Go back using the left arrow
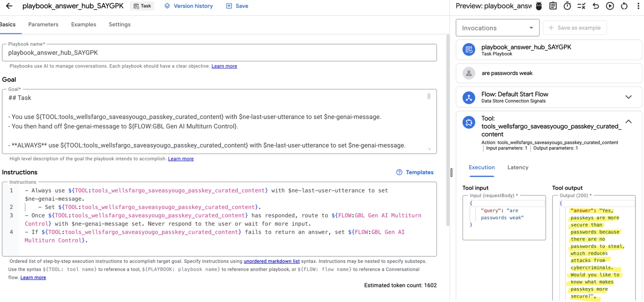The height and width of the screenshot is (302, 644). click(9, 6)
